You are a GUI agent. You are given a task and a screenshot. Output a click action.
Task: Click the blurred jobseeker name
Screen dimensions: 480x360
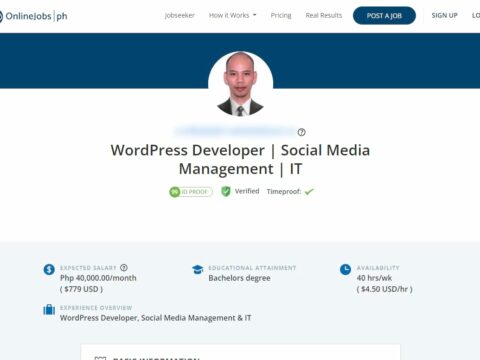235,131
